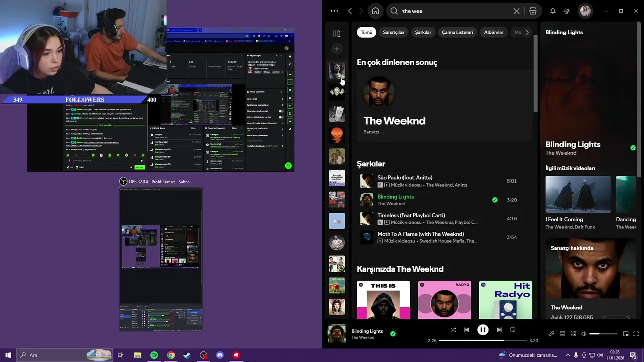This screenshot has height=362, width=644.
Task: Select the Şarkılar filter chip
Action: (423, 32)
